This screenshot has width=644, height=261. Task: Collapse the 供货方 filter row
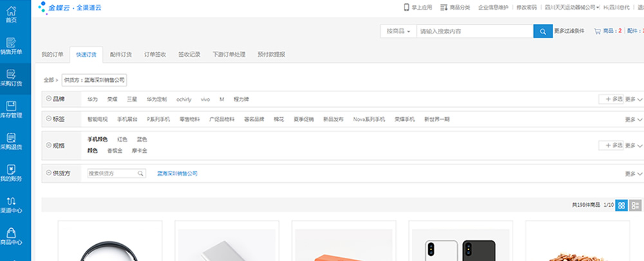tap(49, 173)
